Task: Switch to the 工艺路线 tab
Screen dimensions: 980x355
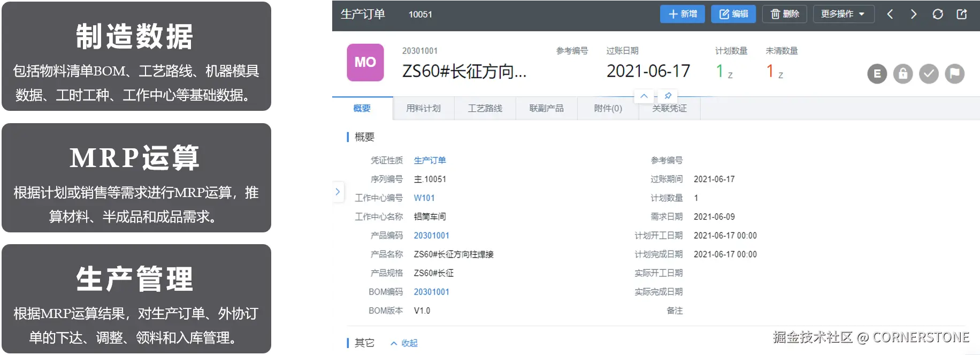Action: (485, 108)
